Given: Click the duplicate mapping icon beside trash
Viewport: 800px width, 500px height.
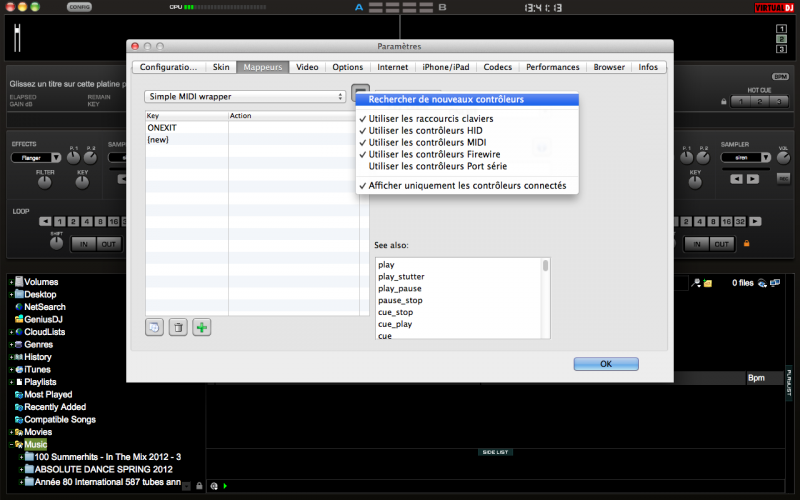Looking at the screenshot, I should tap(154, 327).
